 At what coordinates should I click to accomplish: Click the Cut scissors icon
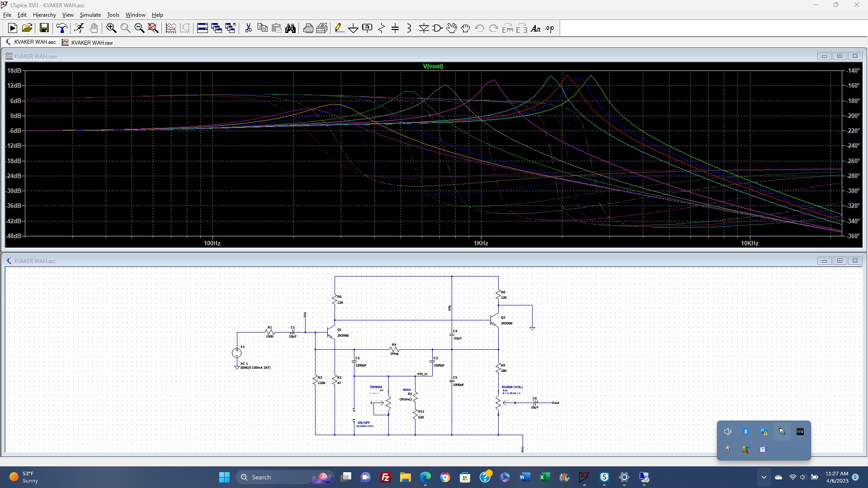coord(248,28)
